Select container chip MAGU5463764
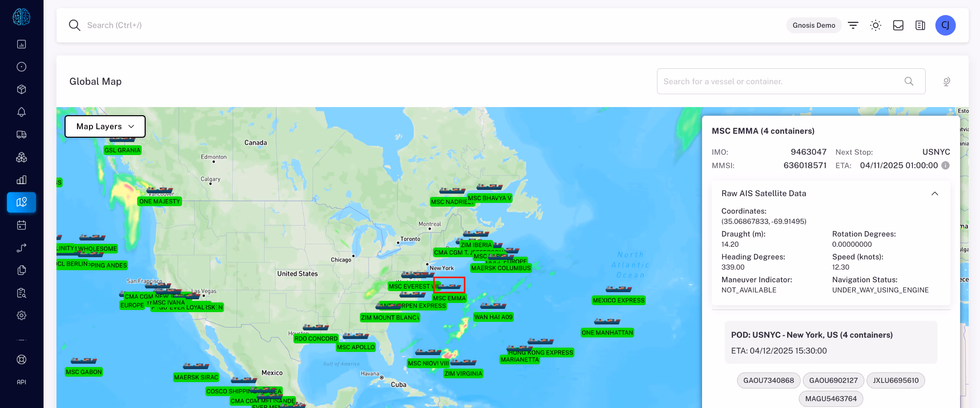This screenshot has height=408, width=980. (830, 399)
